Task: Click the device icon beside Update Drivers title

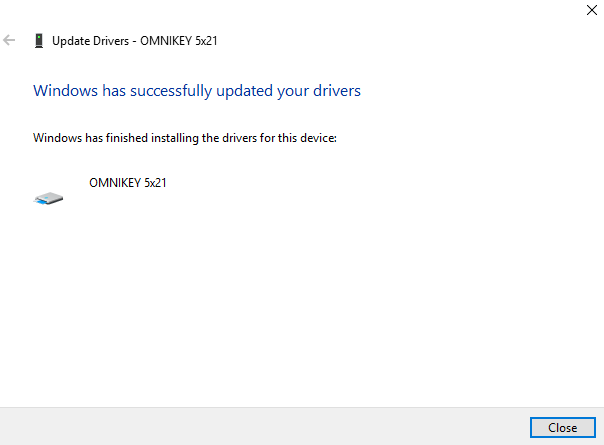Action: (x=39, y=40)
